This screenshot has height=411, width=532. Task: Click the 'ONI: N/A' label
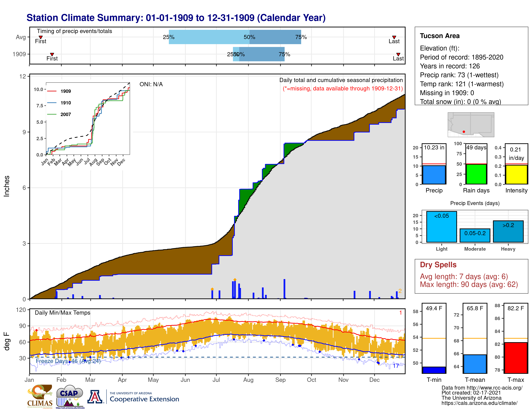point(151,84)
